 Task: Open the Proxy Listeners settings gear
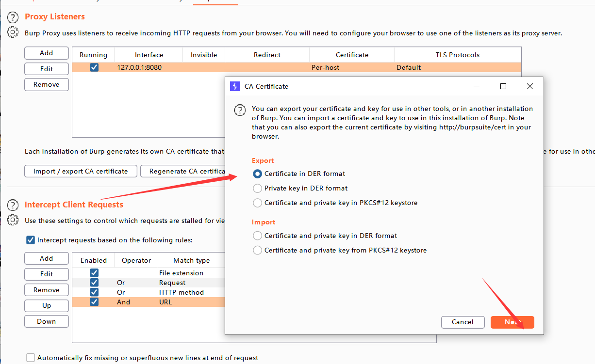[13, 32]
